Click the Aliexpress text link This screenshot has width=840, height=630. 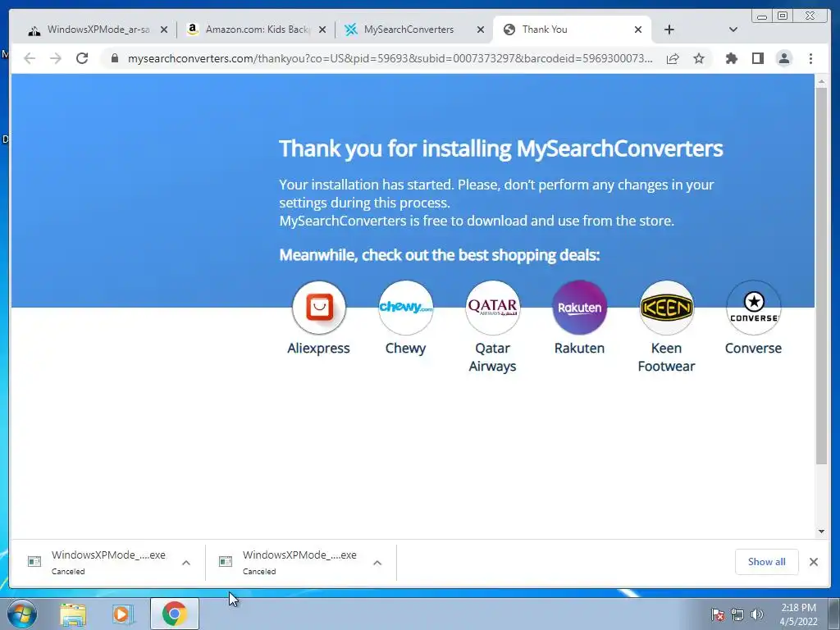tap(319, 348)
